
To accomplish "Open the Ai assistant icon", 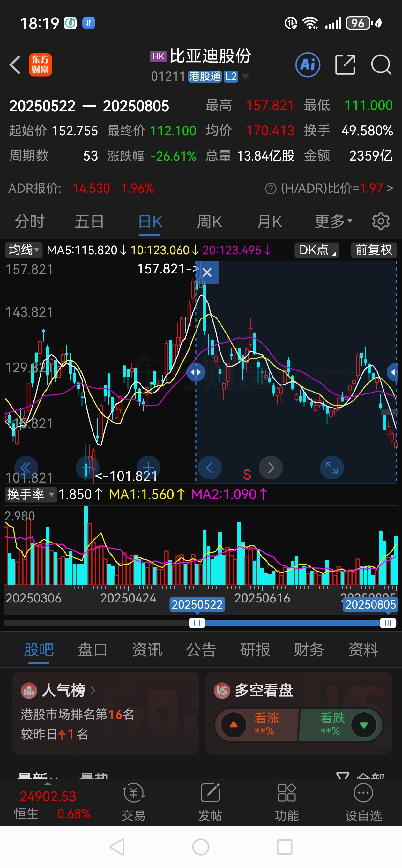I will (x=308, y=65).
